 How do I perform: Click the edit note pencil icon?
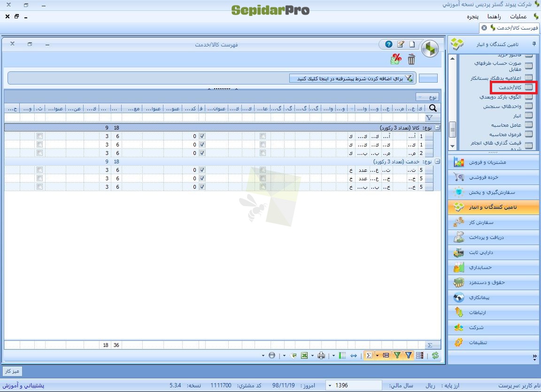[x=401, y=44]
